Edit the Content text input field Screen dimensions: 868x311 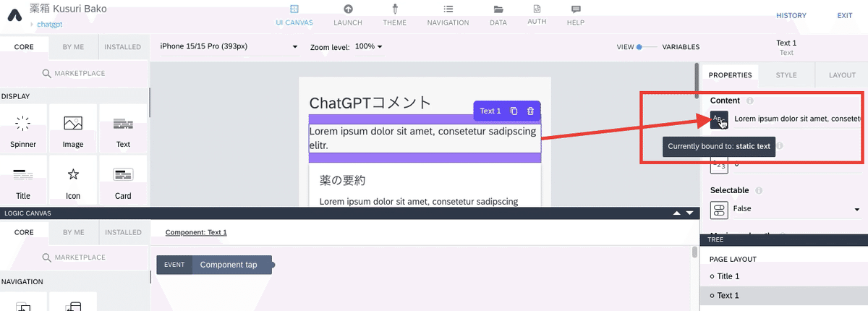797,119
